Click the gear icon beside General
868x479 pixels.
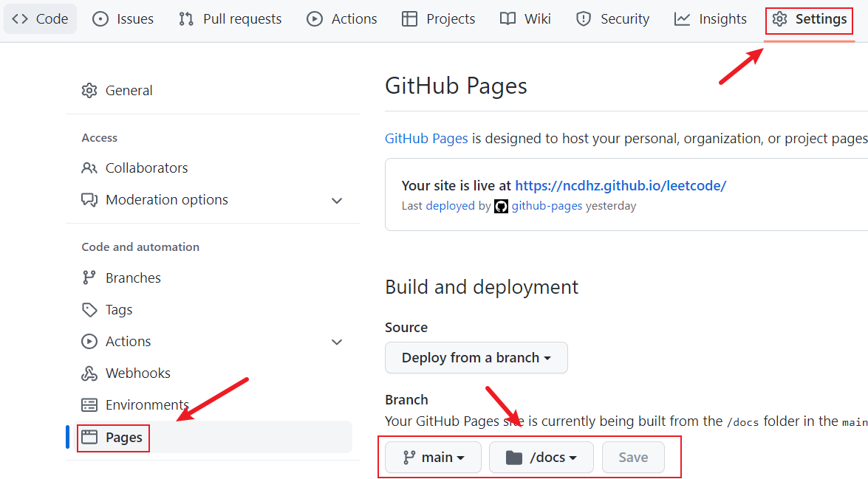tap(89, 90)
